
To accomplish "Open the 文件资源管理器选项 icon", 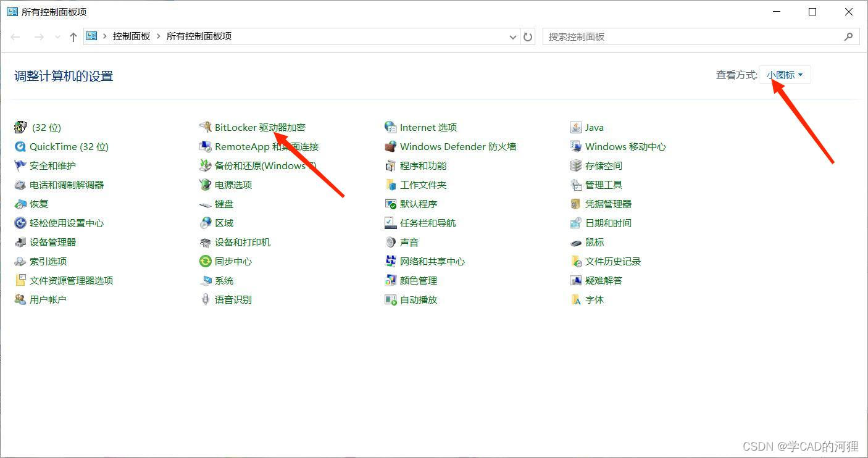I will point(20,280).
